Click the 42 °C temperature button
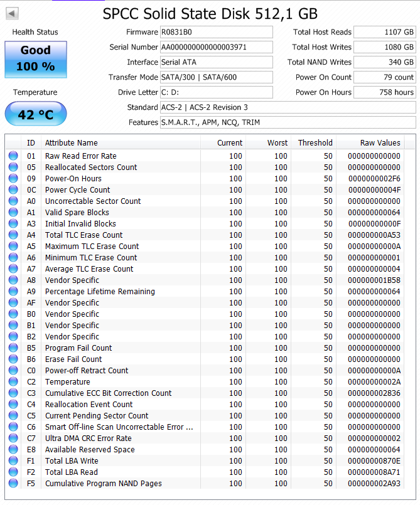The image size is (420, 505). [36, 114]
